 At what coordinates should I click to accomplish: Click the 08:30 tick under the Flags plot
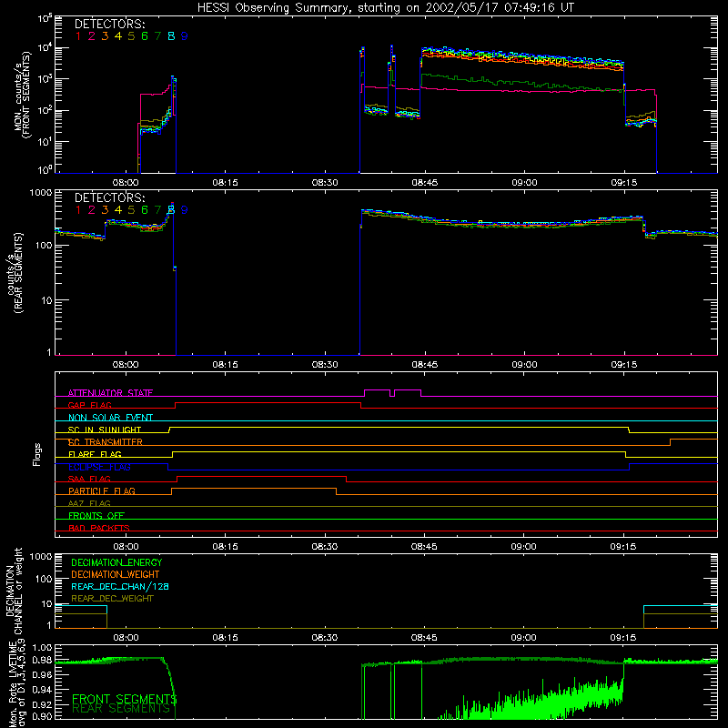click(325, 547)
